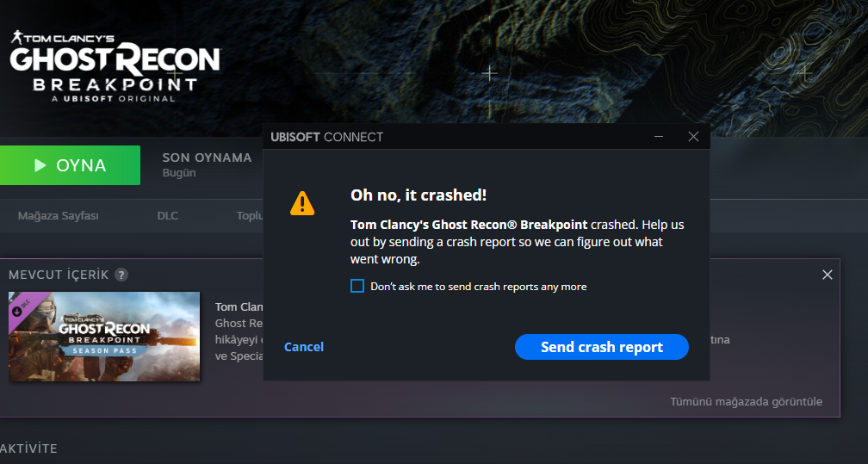868x464 pixels.
Task: Click the warning triangle icon in dialog
Action: click(x=302, y=203)
